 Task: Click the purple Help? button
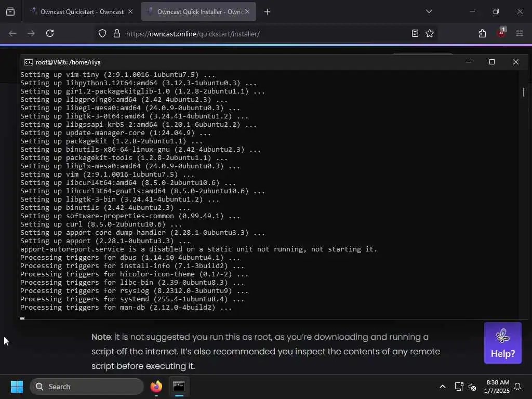pyautogui.click(x=503, y=343)
